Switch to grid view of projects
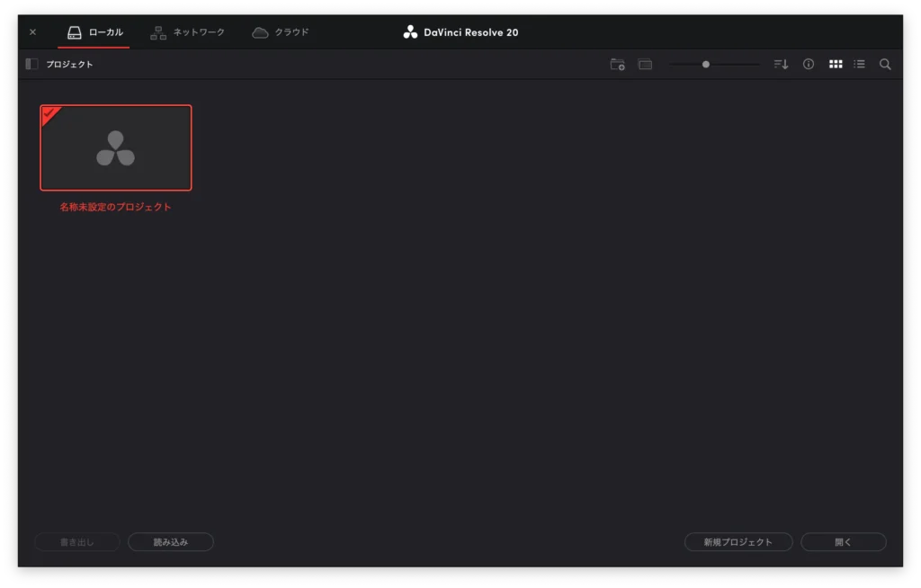Viewport: 921px width, 588px height. tap(835, 64)
